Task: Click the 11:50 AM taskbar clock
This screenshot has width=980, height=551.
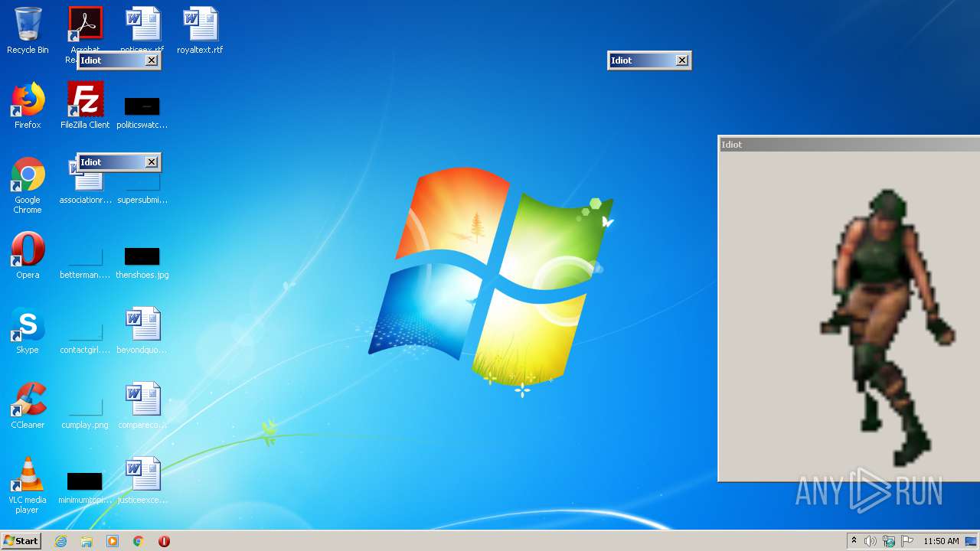Action: click(x=941, y=541)
